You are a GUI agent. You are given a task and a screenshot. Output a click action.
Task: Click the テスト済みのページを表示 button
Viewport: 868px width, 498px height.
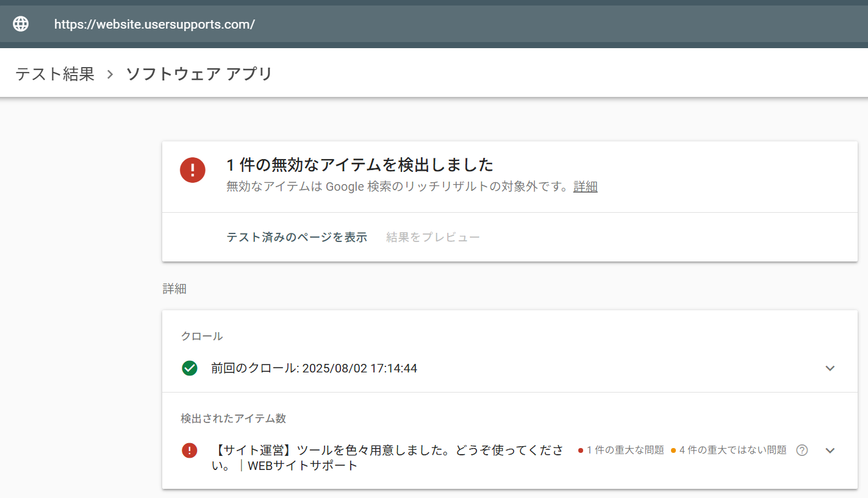click(296, 237)
